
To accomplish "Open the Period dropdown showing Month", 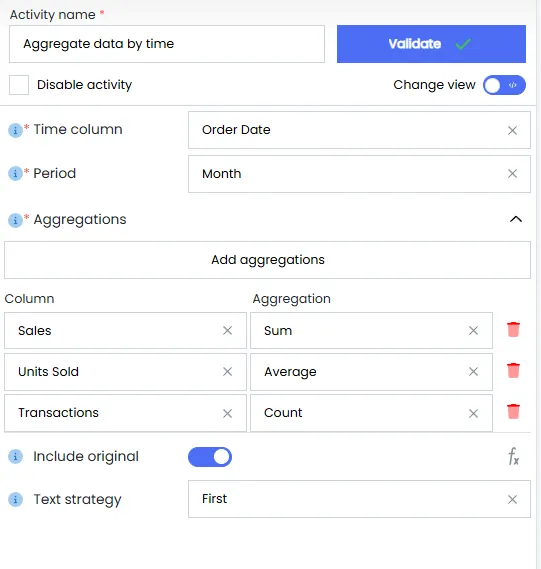I will click(x=359, y=174).
